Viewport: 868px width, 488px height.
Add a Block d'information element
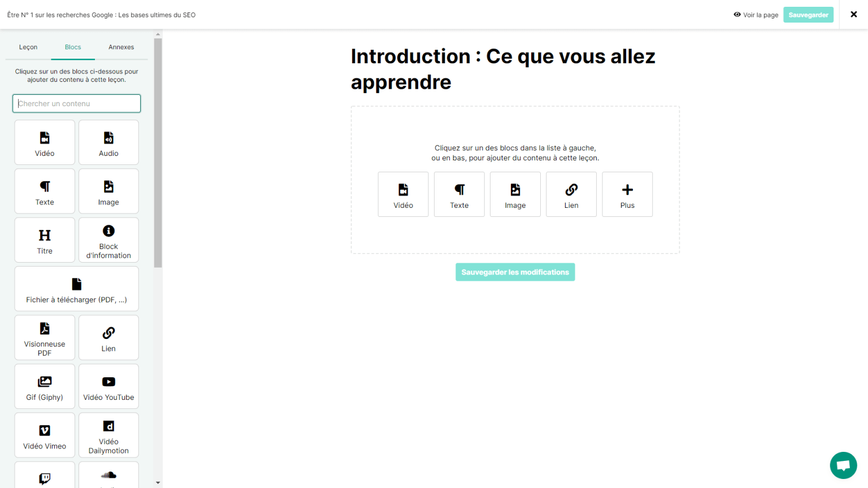tap(108, 240)
